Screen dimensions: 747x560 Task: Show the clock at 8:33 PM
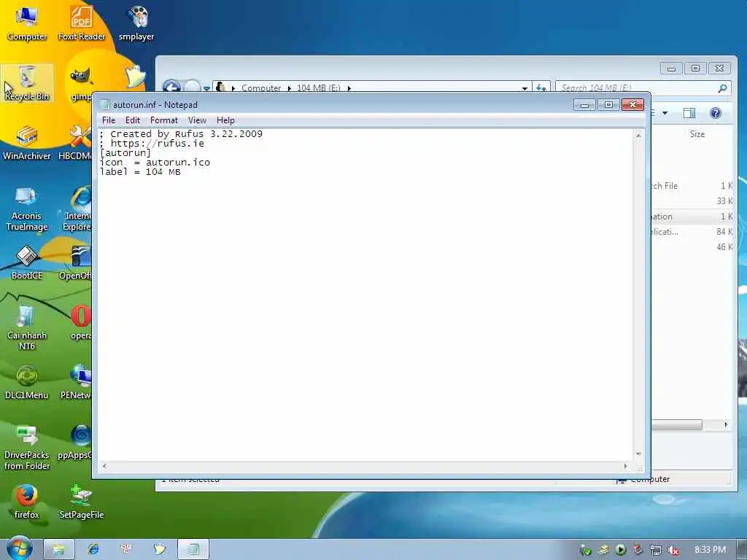tap(710, 550)
